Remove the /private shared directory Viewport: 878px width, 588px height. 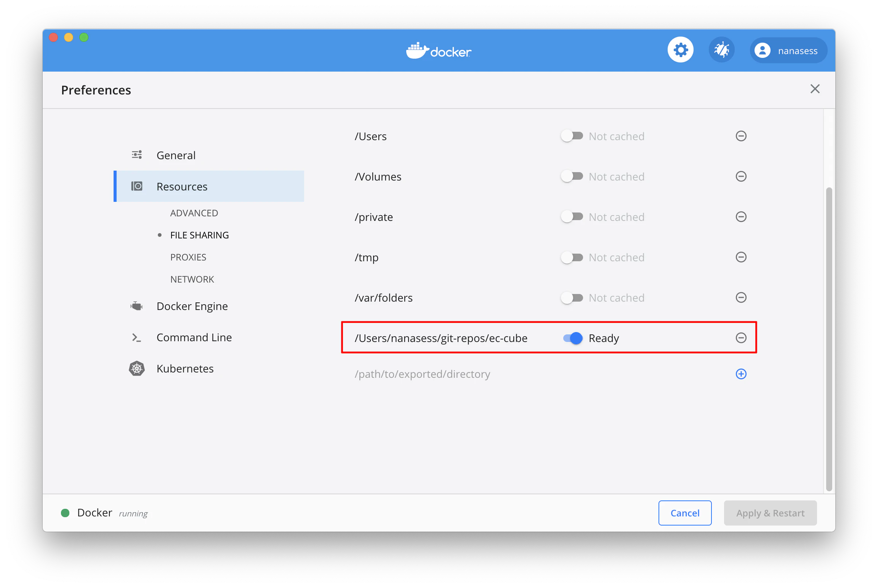741,217
